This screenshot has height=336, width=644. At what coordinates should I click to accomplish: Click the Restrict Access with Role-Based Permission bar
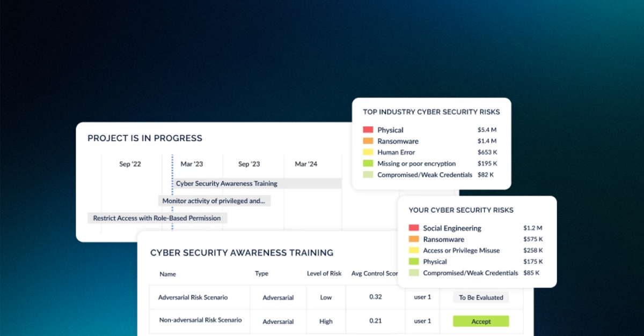pos(157,218)
